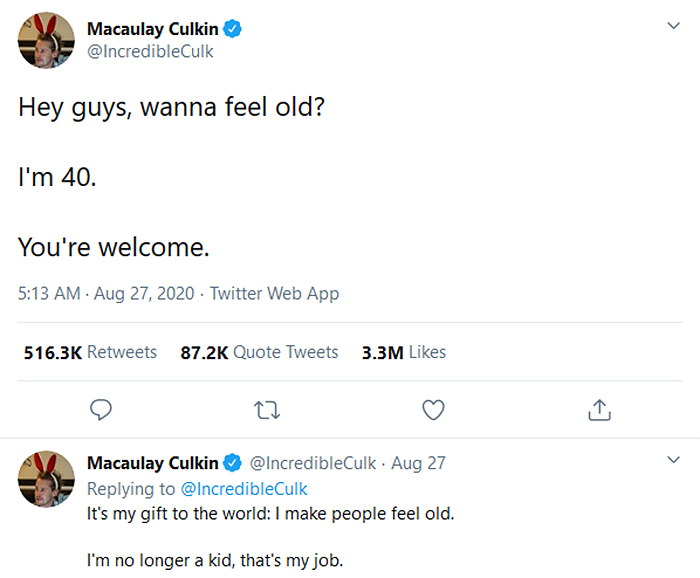This screenshot has height=578, width=700.
Task: Click the blue @IncredibleCulk in "Replying to"
Action: click(244, 489)
